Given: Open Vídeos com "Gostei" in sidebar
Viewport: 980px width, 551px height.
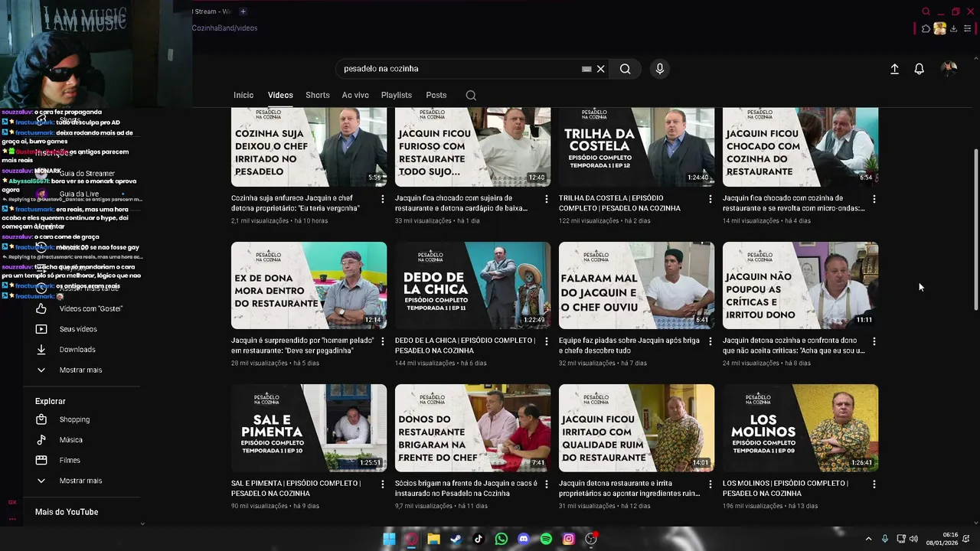Looking at the screenshot, I should [x=90, y=308].
